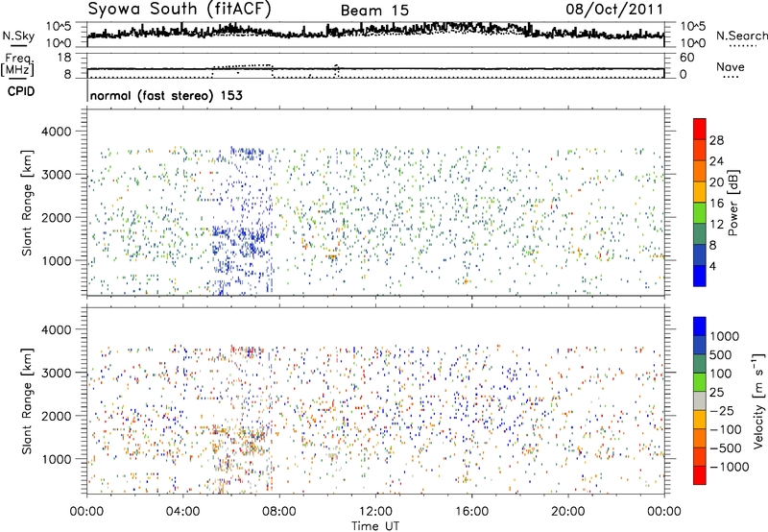Click the 'Velocity [m s-1]' colorbar title
Screen dimensions: 768x532
(758, 400)
